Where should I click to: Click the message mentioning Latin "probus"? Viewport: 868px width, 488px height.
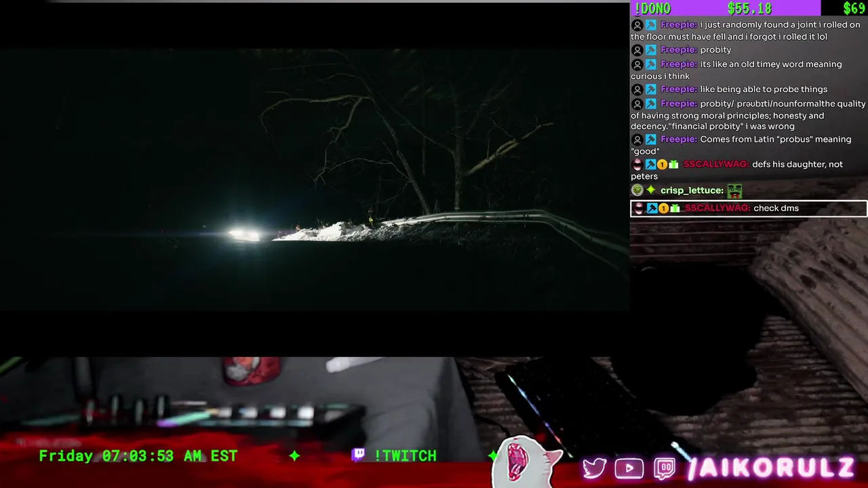coord(741,145)
